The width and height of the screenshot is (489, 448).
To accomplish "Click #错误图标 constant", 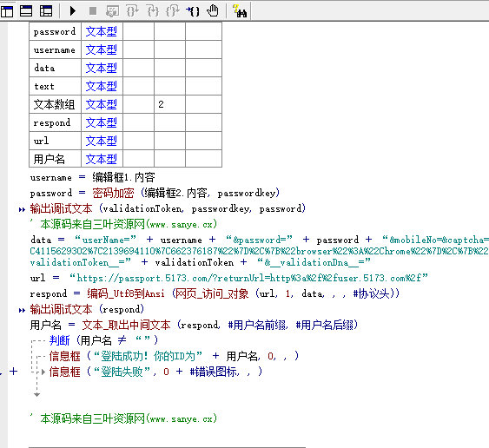I will click(x=214, y=372).
